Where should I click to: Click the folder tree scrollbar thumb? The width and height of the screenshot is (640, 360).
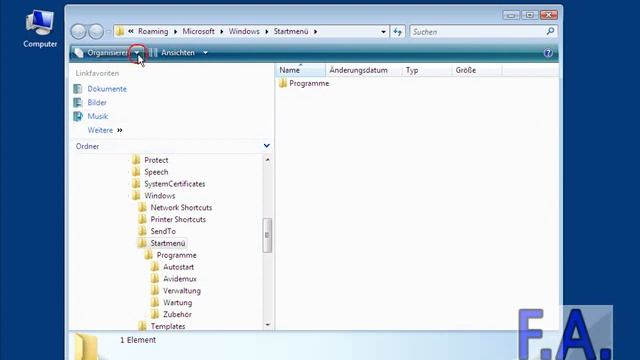(267, 235)
